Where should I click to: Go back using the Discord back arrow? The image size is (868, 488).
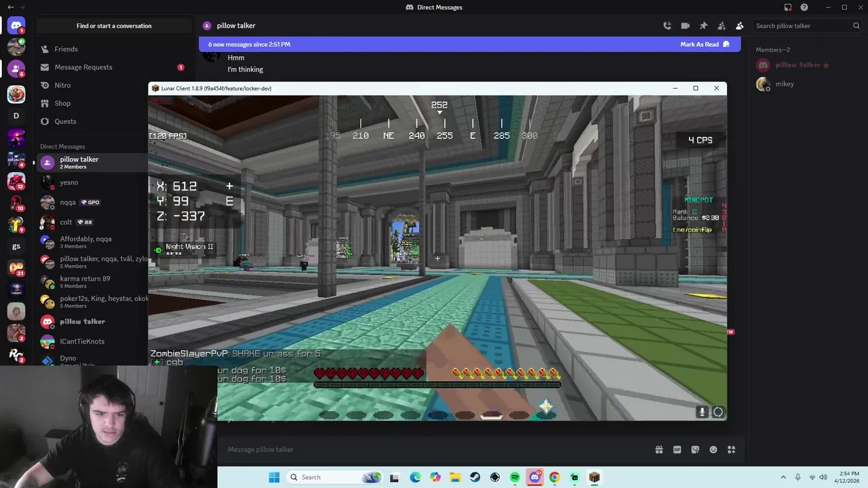[10, 7]
